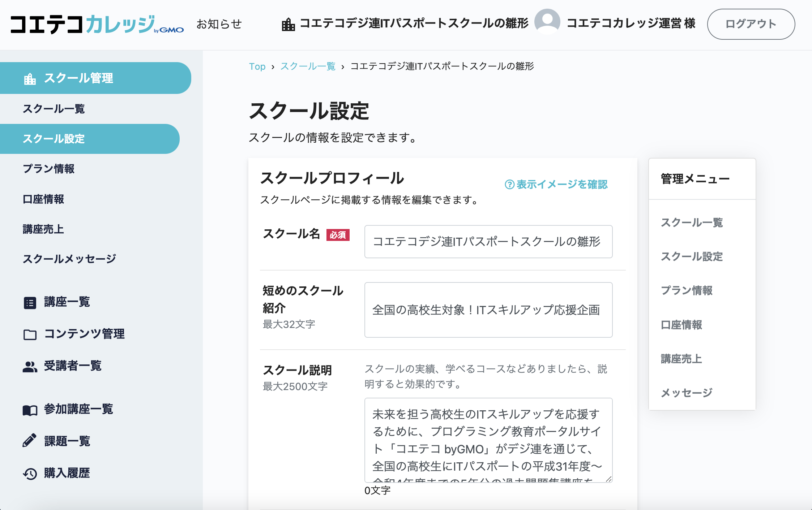Click the people icon next to 受講者一覧
812x510 pixels.
[30, 367]
